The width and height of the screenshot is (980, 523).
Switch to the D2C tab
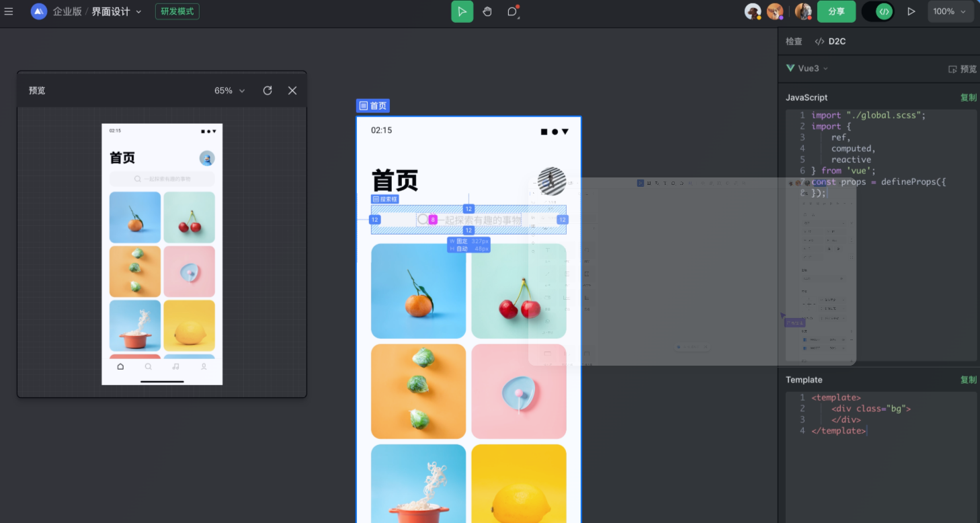coord(830,41)
